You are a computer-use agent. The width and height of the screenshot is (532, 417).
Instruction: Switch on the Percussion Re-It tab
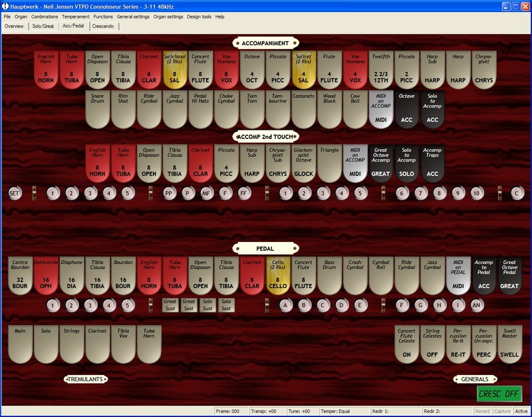458,343
